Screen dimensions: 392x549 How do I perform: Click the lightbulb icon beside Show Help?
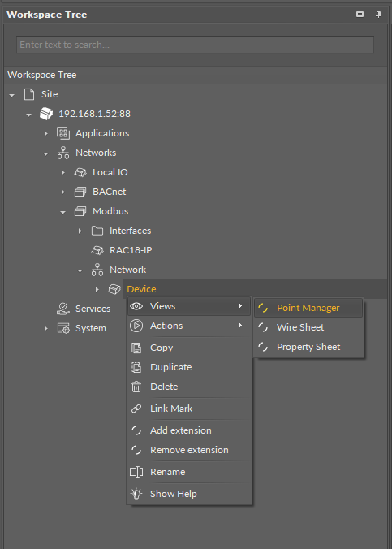(136, 494)
